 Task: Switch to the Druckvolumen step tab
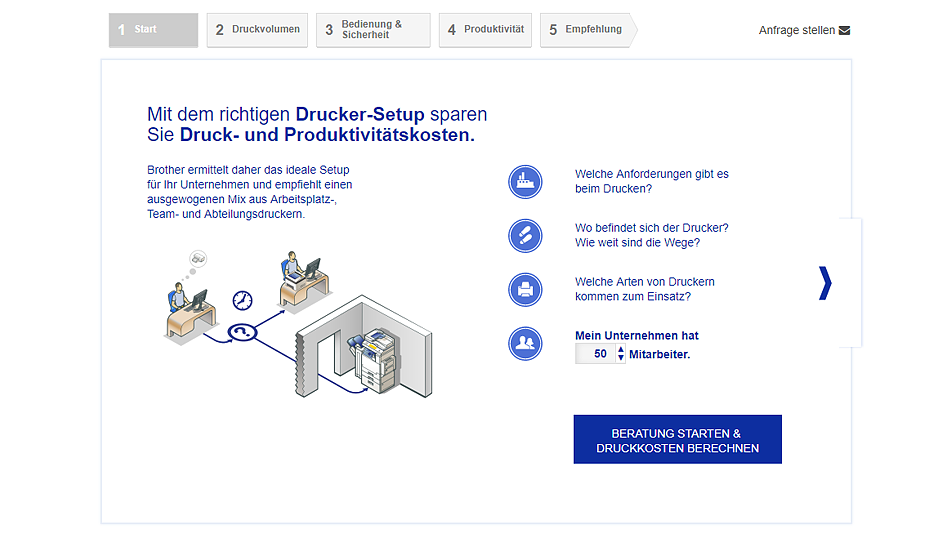(257, 30)
